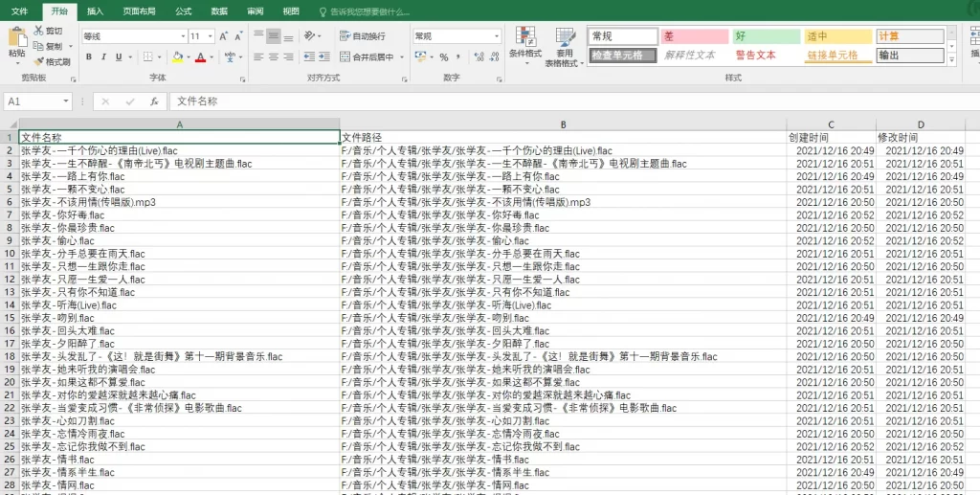The width and height of the screenshot is (980, 495).
Task: Open the Font group dialog launcher (字体)
Action: (242, 79)
